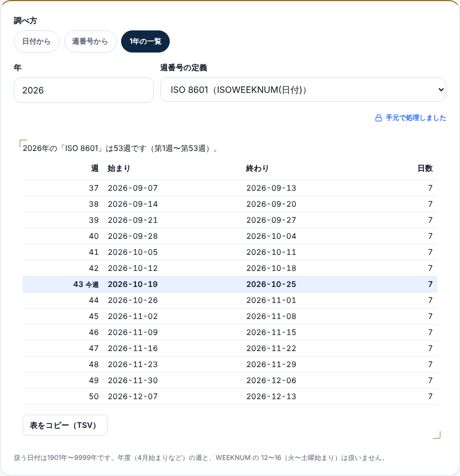Select week 49 number cell
This screenshot has height=476, width=460.
pyautogui.click(x=94, y=381)
